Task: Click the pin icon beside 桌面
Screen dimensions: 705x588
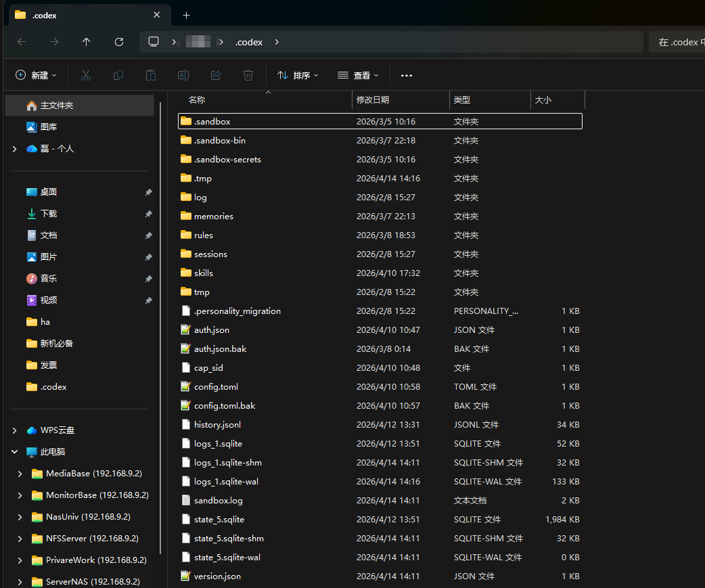Action: click(x=148, y=192)
